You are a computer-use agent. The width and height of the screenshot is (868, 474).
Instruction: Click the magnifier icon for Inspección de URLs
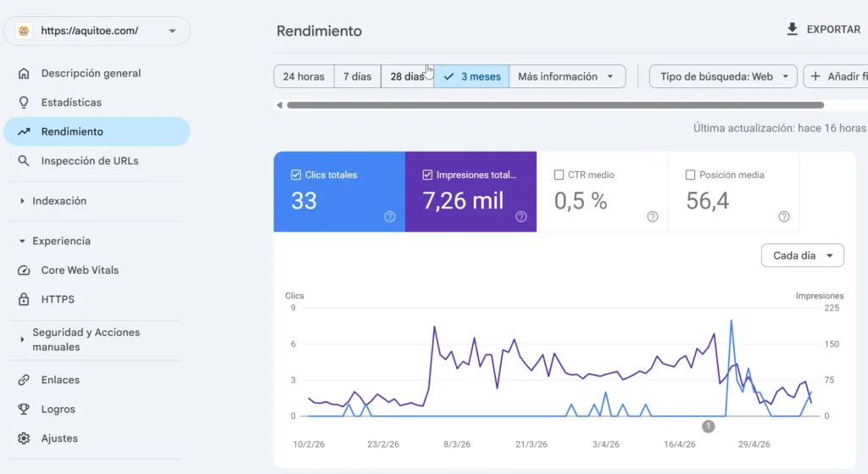[x=23, y=160]
